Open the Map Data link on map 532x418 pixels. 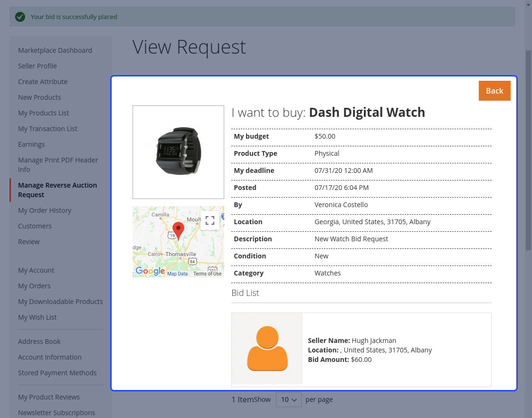coord(178,274)
